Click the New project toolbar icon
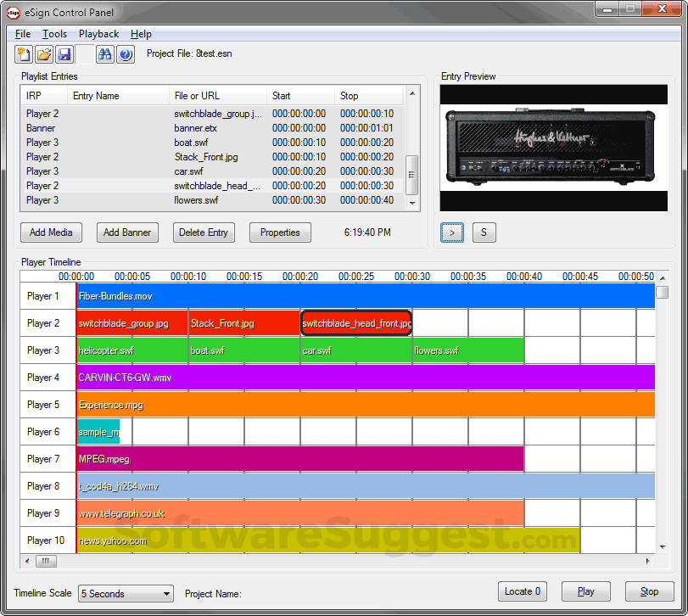The height and width of the screenshot is (616, 688). 24,54
